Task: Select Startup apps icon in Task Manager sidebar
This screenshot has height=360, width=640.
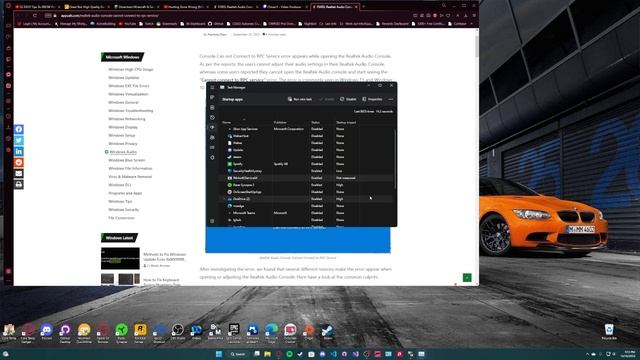Action: pos(212,127)
